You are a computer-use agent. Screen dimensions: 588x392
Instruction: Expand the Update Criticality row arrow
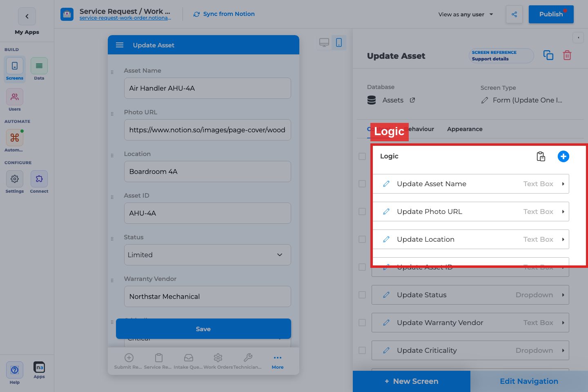(x=563, y=350)
